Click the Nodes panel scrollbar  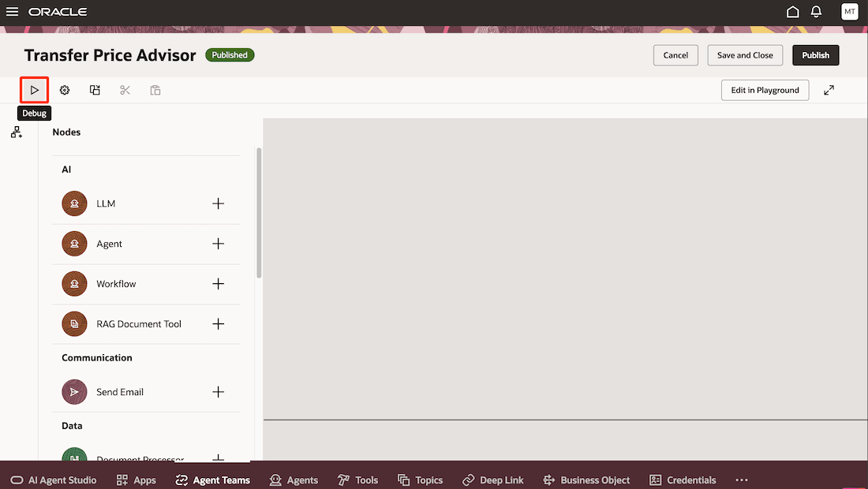coord(259,213)
